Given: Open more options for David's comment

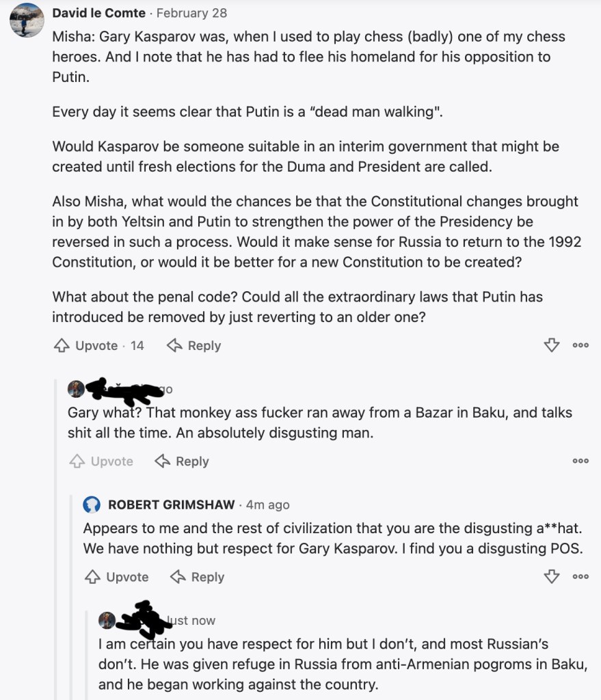Looking at the screenshot, I should click(x=580, y=346).
